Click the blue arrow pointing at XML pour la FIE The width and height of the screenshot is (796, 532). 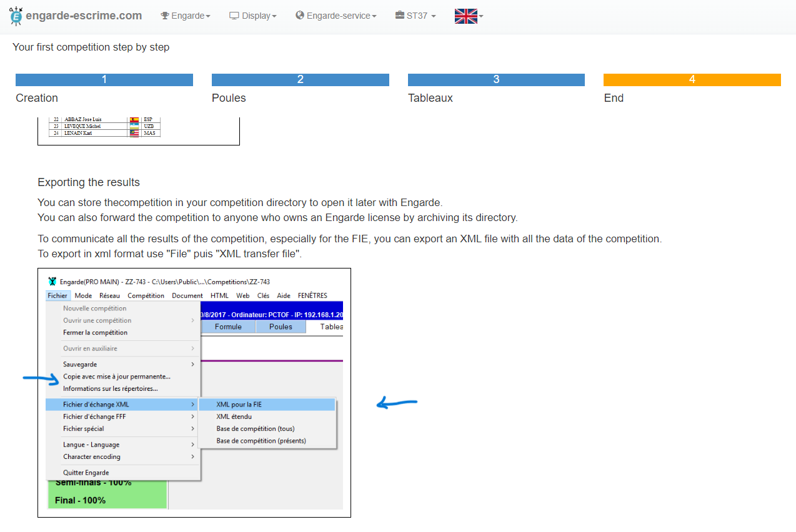pyautogui.click(x=396, y=403)
